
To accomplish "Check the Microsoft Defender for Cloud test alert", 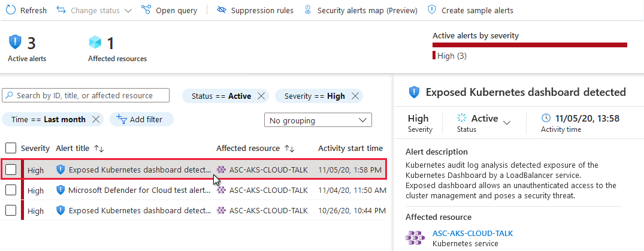I will 11,190.
